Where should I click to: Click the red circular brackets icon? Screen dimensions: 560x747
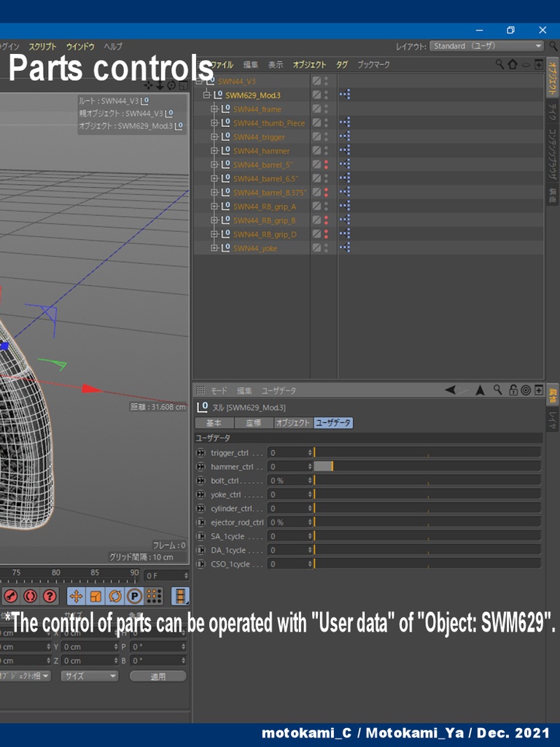click(x=30, y=596)
